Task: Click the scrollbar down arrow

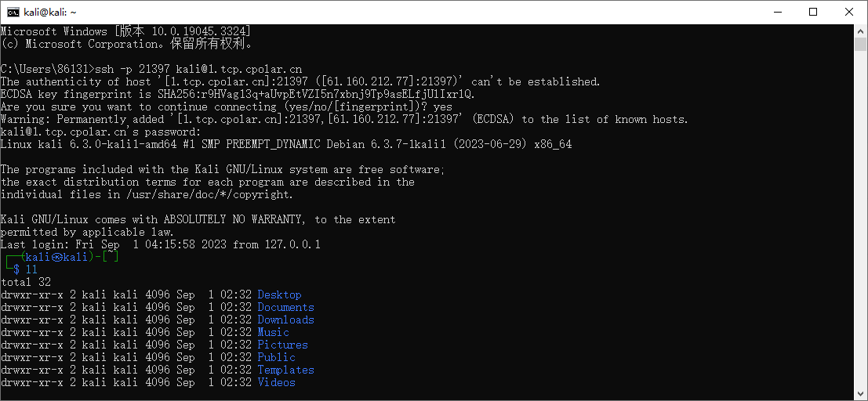Action: pos(859,394)
